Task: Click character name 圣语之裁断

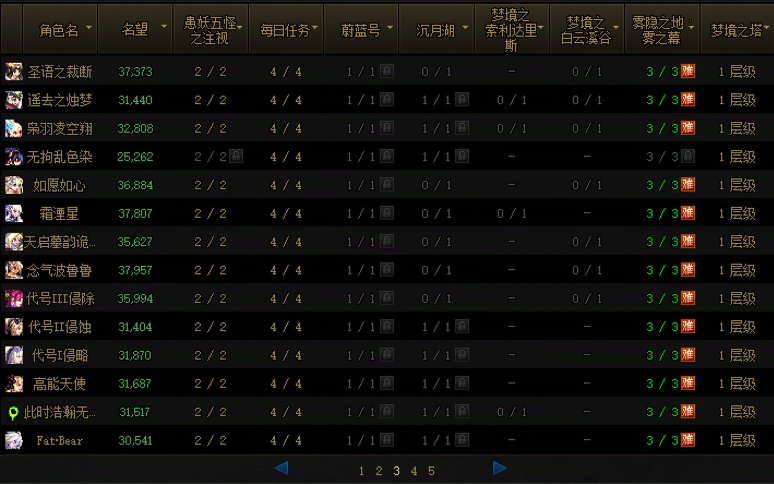Action: (60, 72)
